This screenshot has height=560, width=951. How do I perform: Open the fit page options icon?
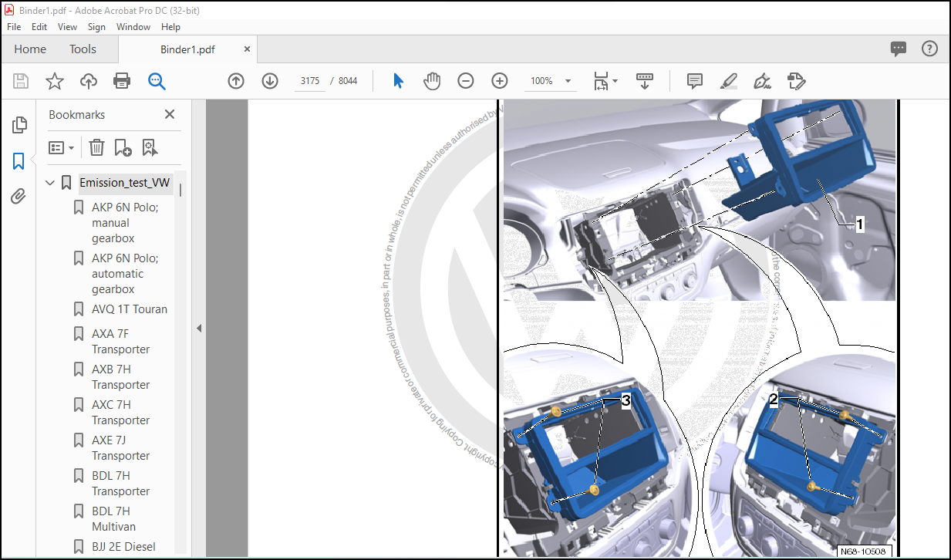point(605,81)
